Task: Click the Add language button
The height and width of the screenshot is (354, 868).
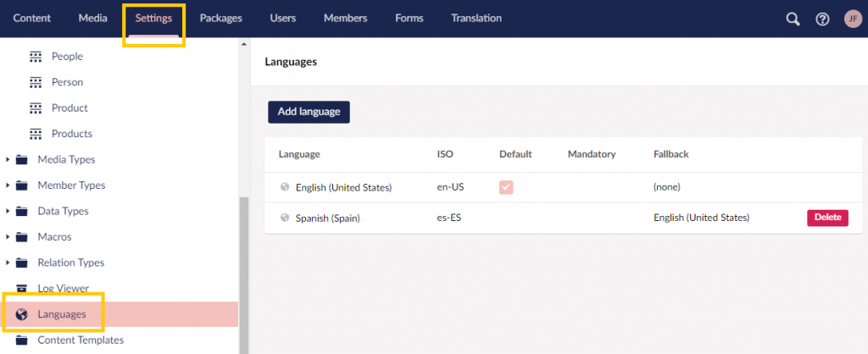Action: pyautogui.click(x=309, y=112)
